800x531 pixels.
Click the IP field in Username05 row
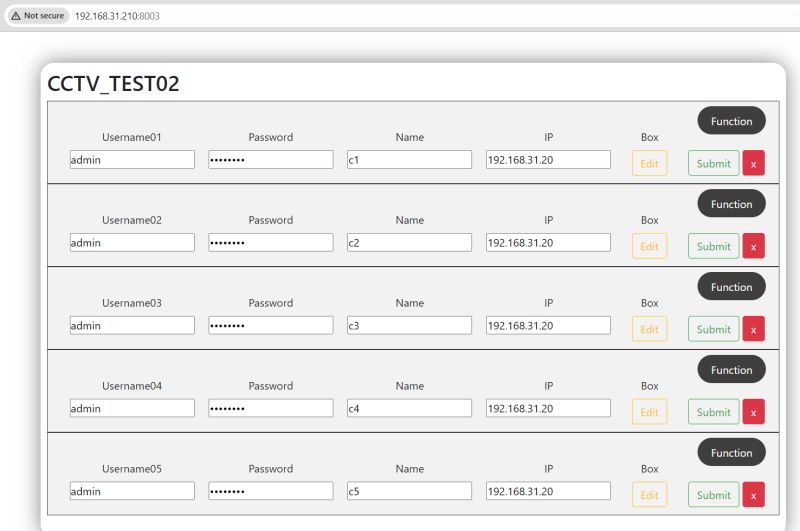(x=548, y=491)
